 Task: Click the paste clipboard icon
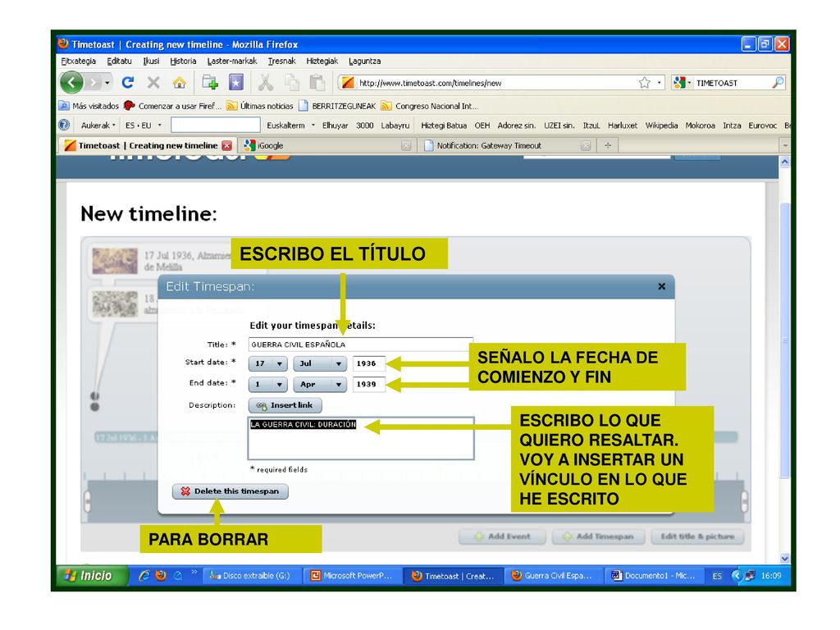pyautogui.click(x=317, y=83)
